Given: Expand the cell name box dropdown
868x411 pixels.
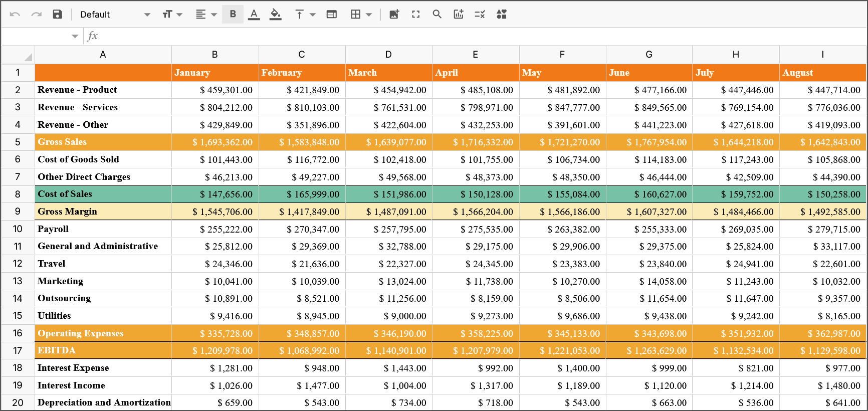Looking at the screenshot, I should (x=75, y=36).
